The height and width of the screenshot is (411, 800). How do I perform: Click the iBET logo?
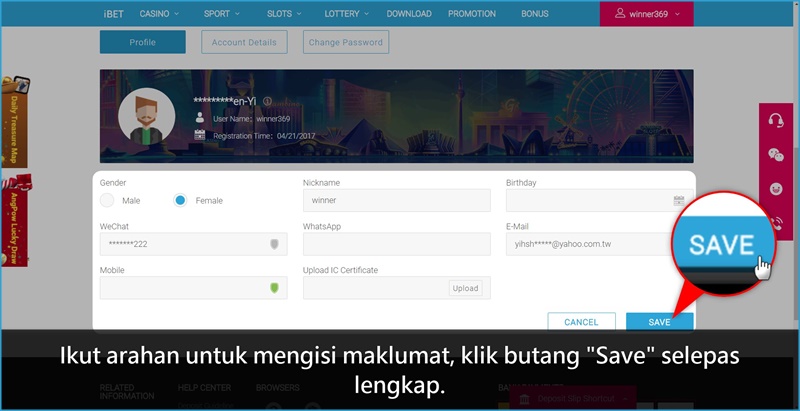(x=113, y=14)
